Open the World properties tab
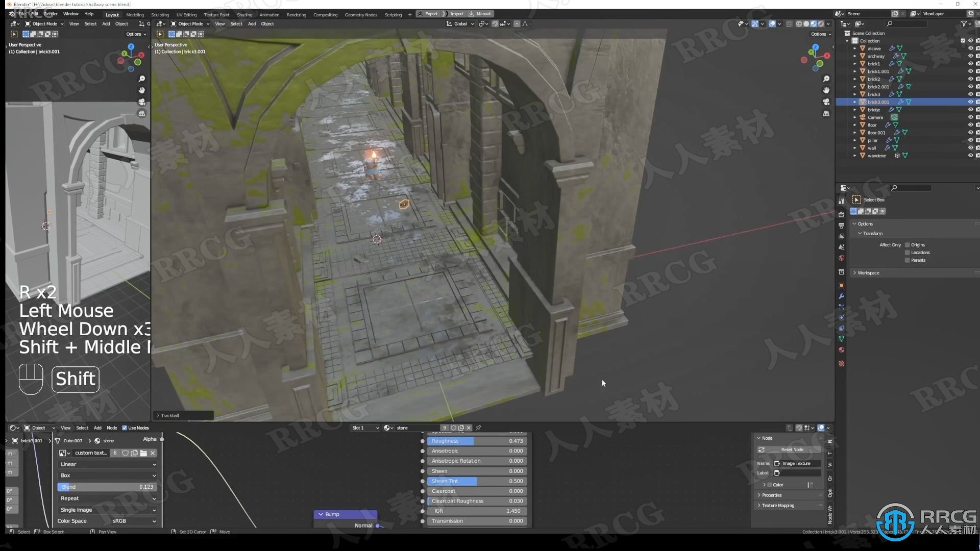 pyautogui.click(x=841, y=258)
